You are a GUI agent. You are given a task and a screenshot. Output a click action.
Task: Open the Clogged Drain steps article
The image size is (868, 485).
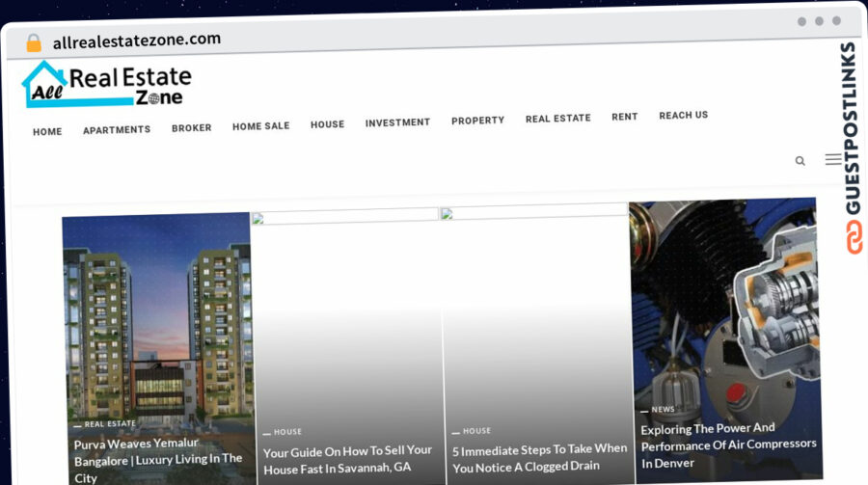click(540, 458)
